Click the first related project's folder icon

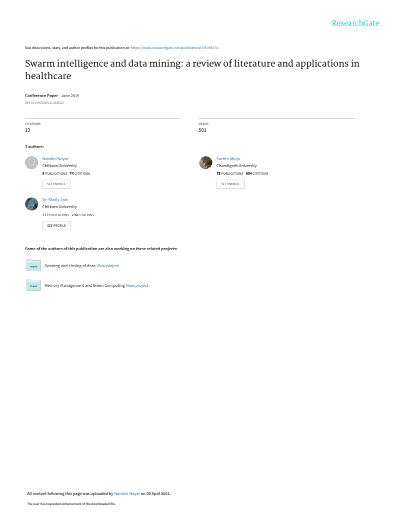[x=33, y=265]
